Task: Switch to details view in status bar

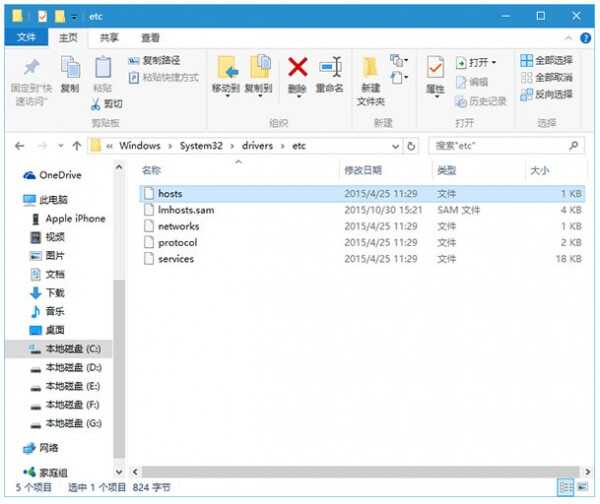Action: pos(567,487)
